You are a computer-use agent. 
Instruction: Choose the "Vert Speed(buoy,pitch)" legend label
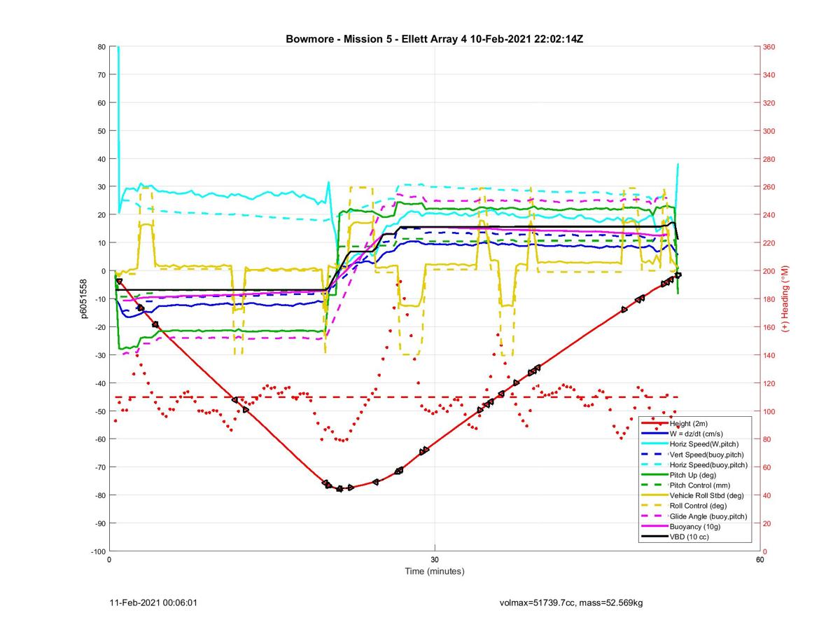pyautogui.click(x=707, y=455)
